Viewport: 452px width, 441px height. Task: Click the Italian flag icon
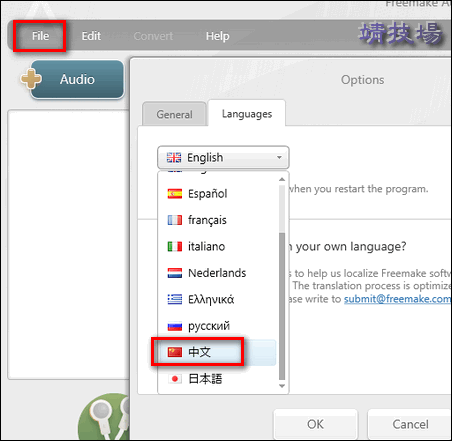tap(175, 246)
